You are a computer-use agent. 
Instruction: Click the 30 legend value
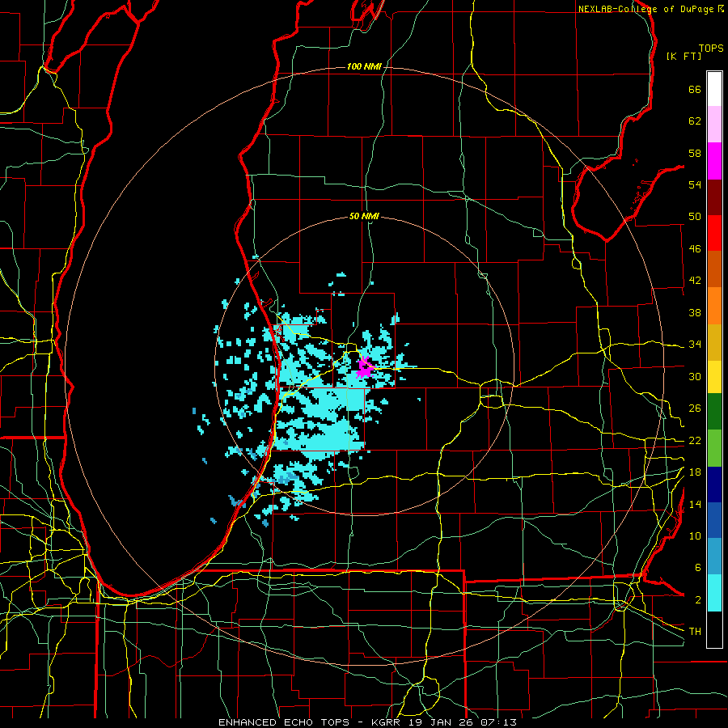point(695,376)
